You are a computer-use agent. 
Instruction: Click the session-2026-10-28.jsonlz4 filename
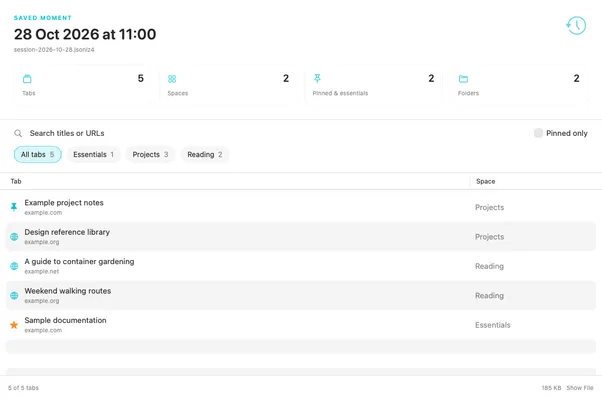coord(54,50)
